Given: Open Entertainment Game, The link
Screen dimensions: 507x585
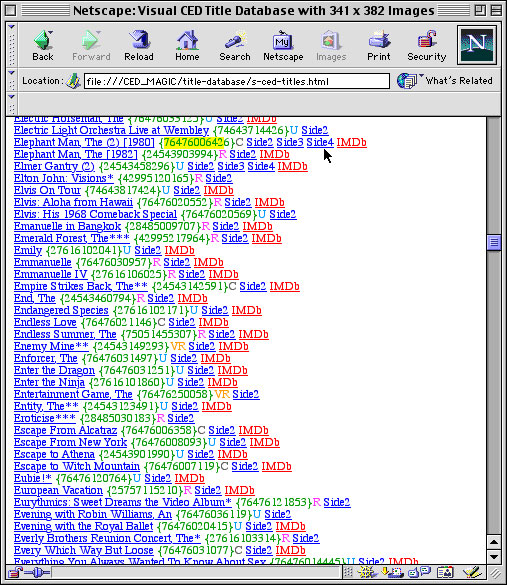Looking at the screenshot, I should (73, 394).
